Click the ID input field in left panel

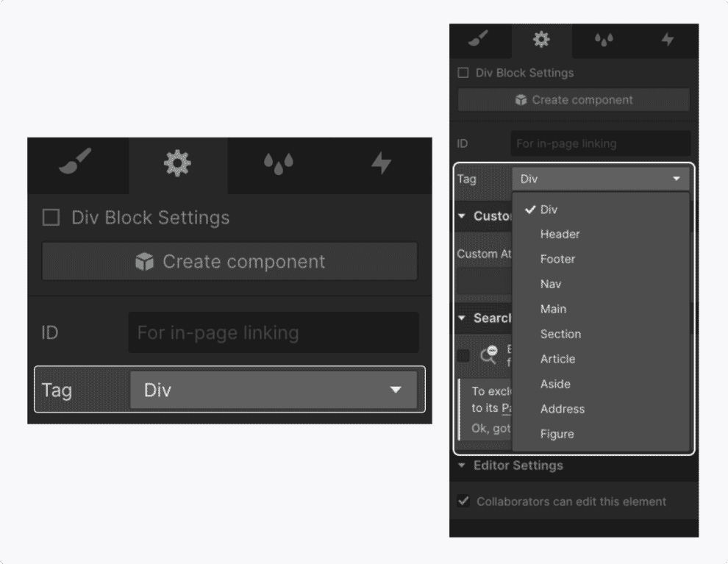(x=274, y=332)
